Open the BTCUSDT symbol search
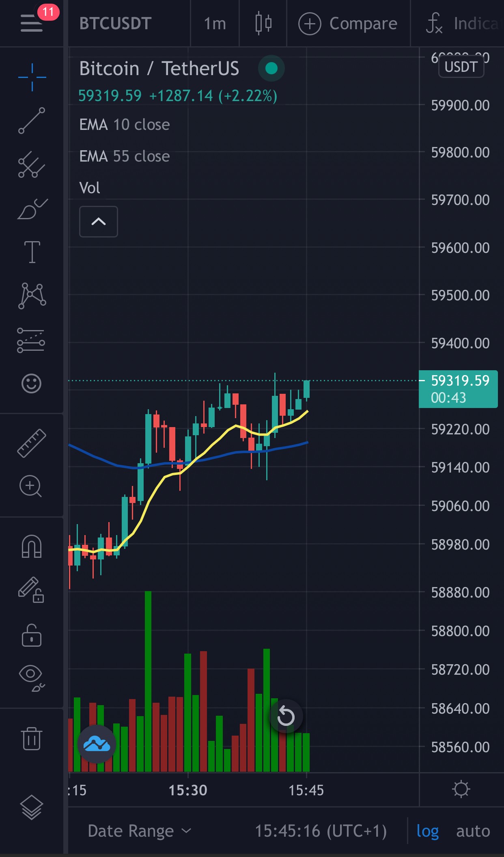The width and height of the screenshot is (504, 857). point(116,24)
